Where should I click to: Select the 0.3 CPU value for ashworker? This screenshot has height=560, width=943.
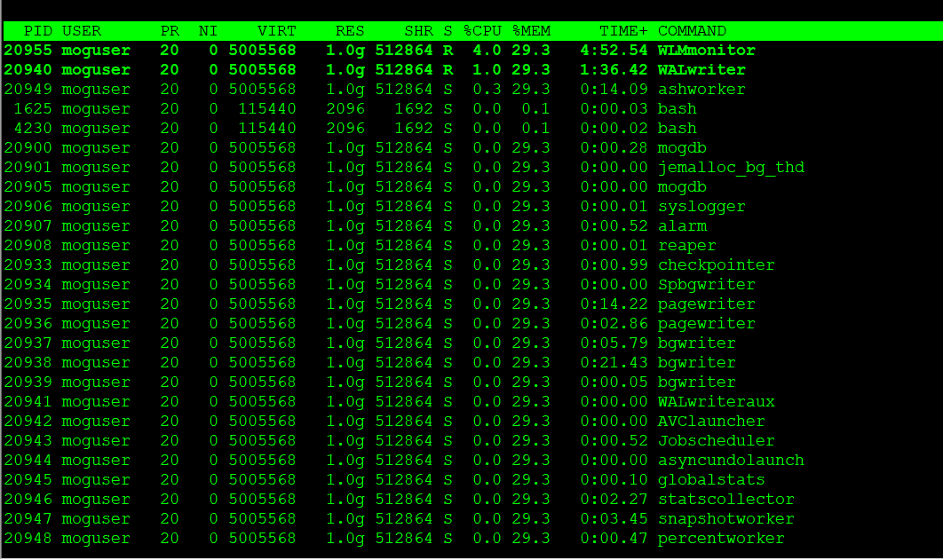[x=487, y=90]
